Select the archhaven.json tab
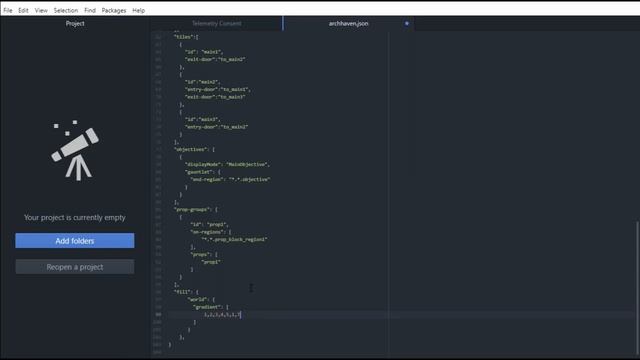The width and height of the screenshot is (640, 360). click(348, 23)
